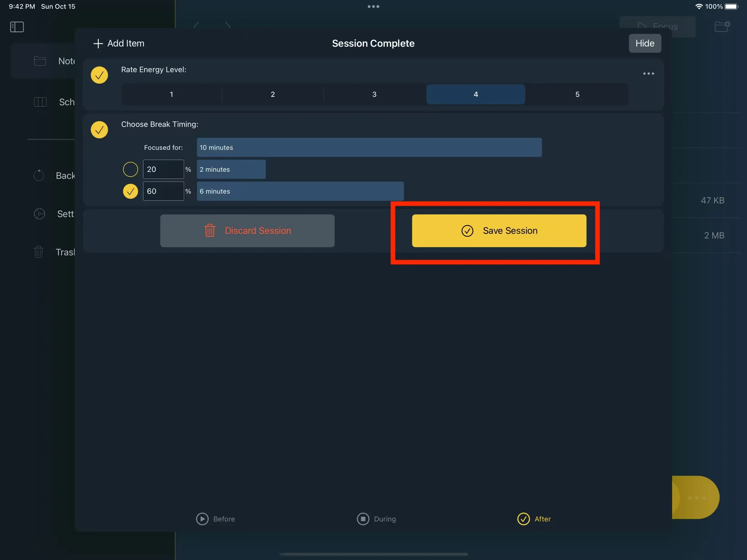The width and height of the screenshot is (747, 560).
Task: Select energy level 1
Action: click(x=172, y=94)
